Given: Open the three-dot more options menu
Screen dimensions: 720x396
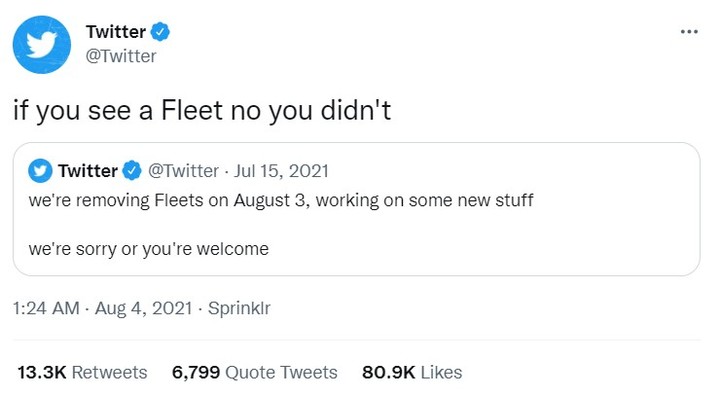Looking at the screenshot, I should coord(689,32).
